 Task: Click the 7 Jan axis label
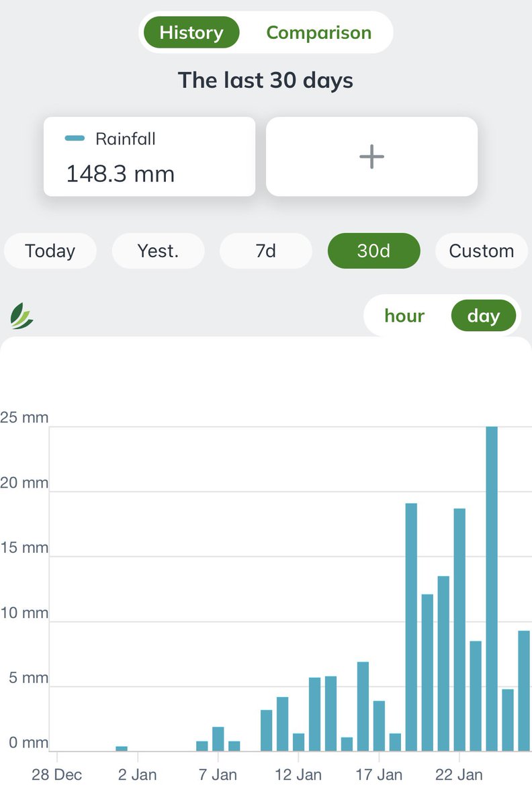coord(218,774)
